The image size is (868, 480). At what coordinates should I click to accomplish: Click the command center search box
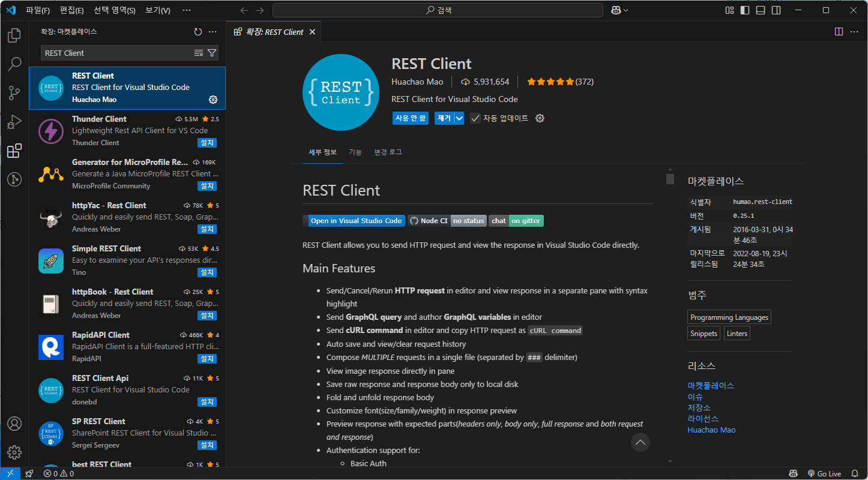[x=438, y=10]
